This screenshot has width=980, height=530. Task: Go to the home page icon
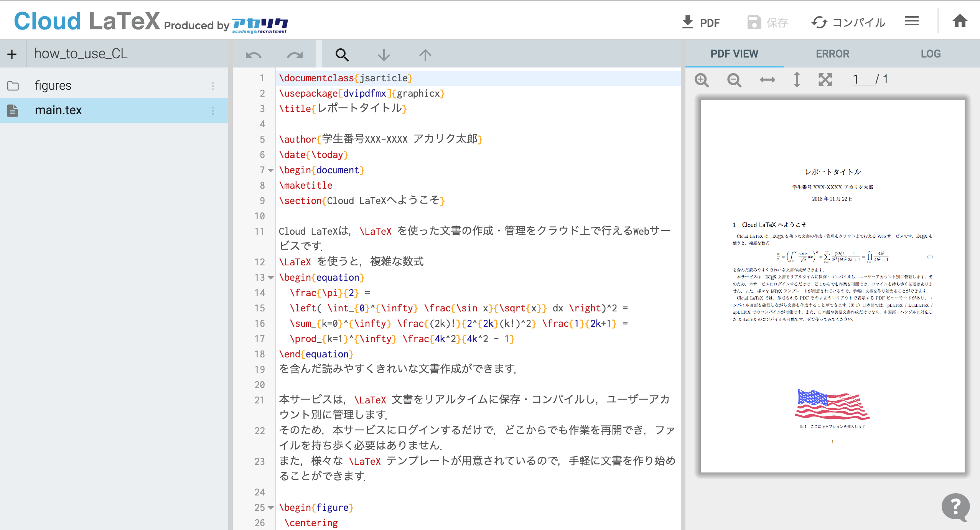pos(960,21)
